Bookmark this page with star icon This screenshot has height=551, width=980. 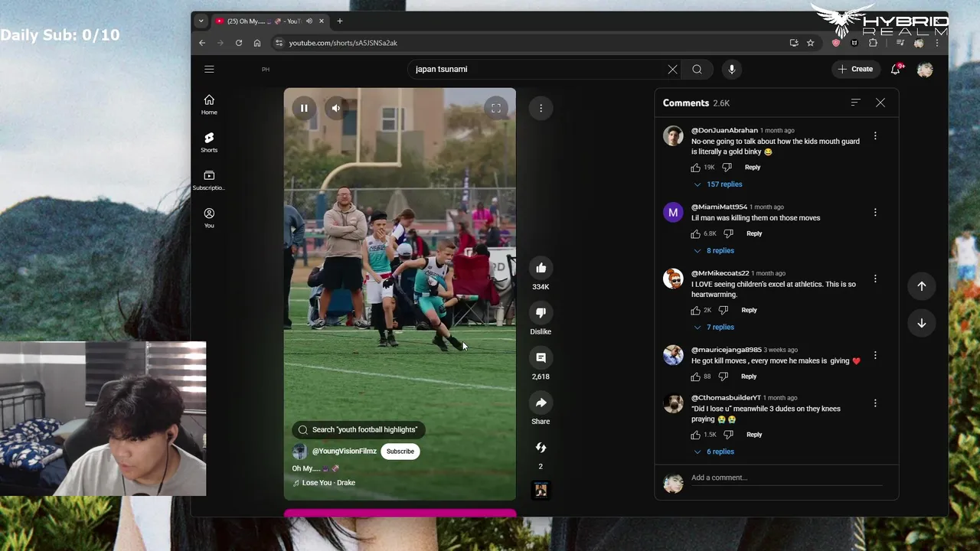click(x=810, y=43)
